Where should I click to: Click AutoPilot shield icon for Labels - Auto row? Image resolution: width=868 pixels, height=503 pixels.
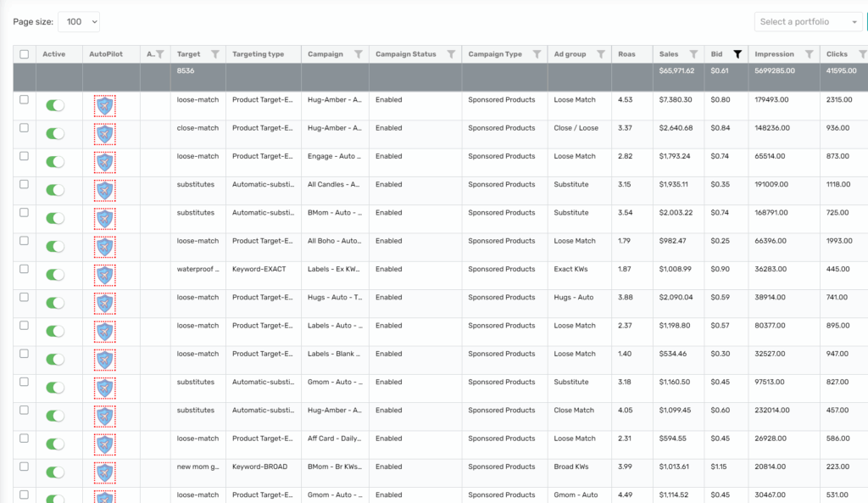pyautogui.click(x=104, y=332)
